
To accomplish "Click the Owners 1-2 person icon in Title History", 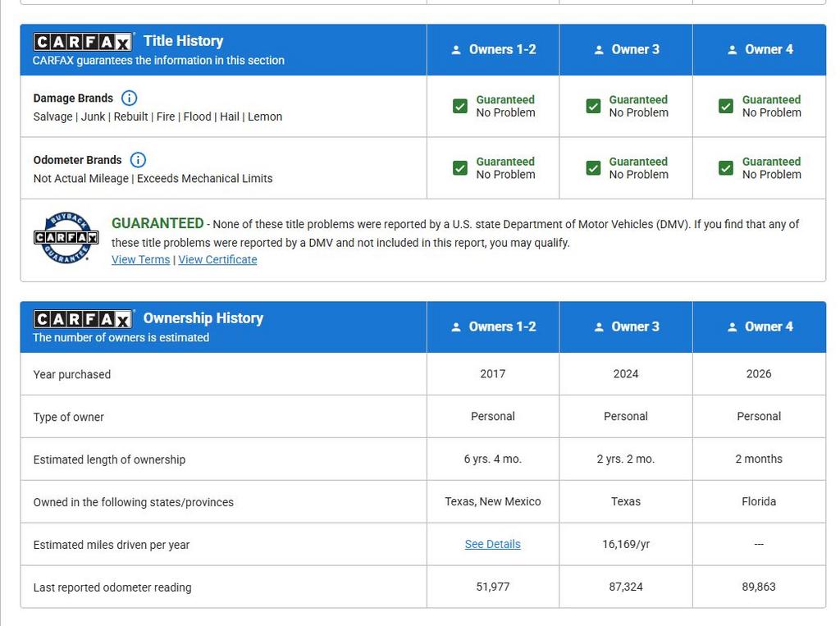I will pos(456,50).
